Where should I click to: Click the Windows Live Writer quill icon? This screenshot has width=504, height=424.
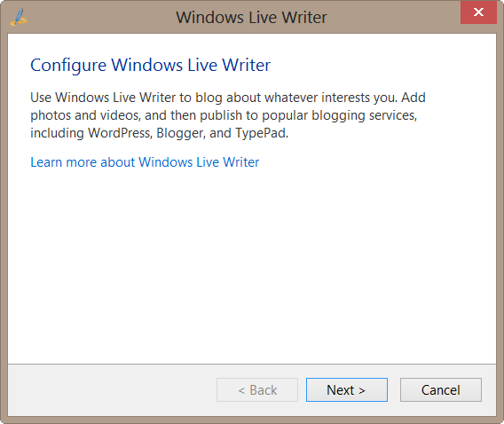coord(19,18)
